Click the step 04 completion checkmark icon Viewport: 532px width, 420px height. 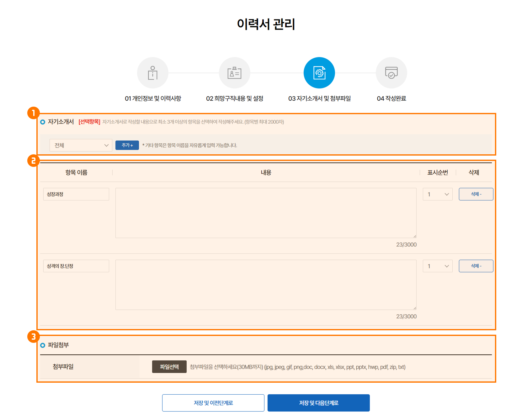(391, 73)
